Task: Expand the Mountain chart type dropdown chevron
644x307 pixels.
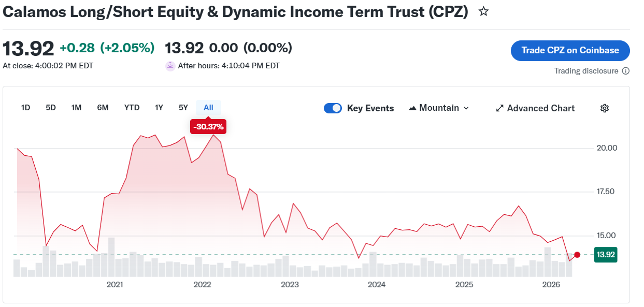Action: coord(466,108)
